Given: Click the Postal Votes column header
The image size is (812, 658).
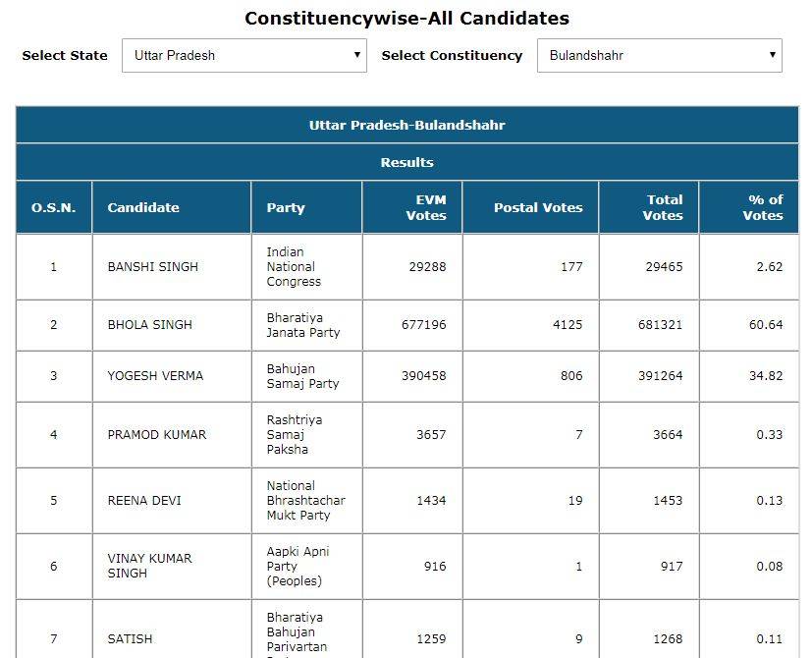Looking at the screenshot, I should [538, 207].
